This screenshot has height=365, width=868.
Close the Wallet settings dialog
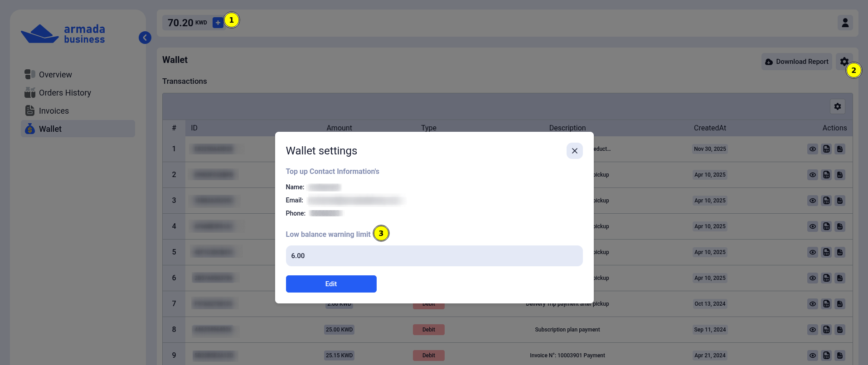[x=574, y=150]
